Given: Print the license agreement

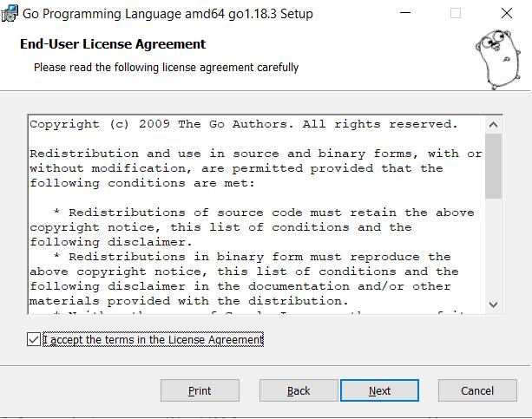Looking at the screenshot, I should coord(200,390).
